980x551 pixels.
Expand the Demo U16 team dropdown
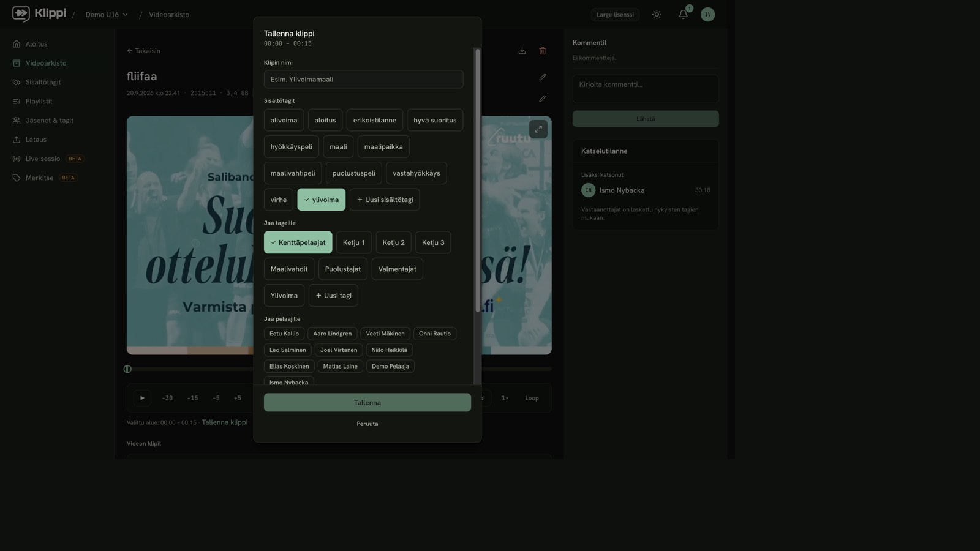point(107,15)
